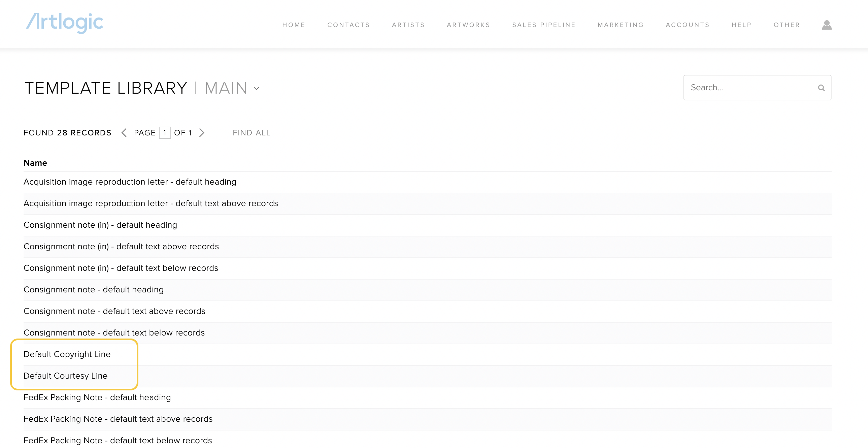Screen dimensions: 868x448
Task: Go to previous page arrow
Action: pyautogui.click(x=124, y=133)
